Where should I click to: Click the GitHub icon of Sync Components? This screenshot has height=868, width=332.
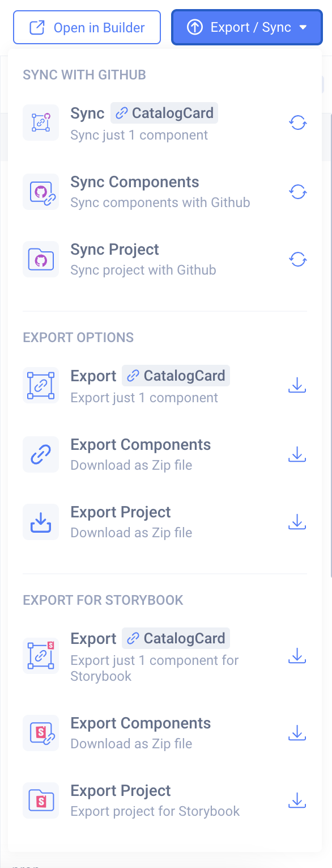coord(41,192)
